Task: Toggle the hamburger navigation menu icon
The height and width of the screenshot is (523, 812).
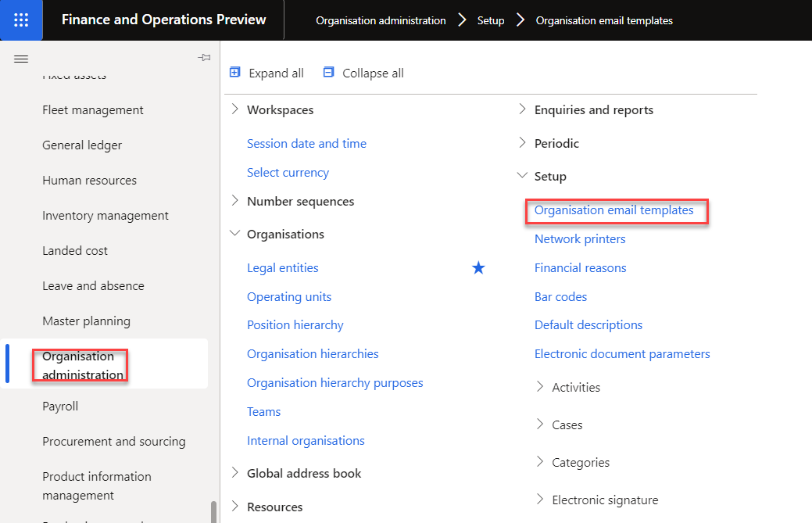Action: coord(21,59)
